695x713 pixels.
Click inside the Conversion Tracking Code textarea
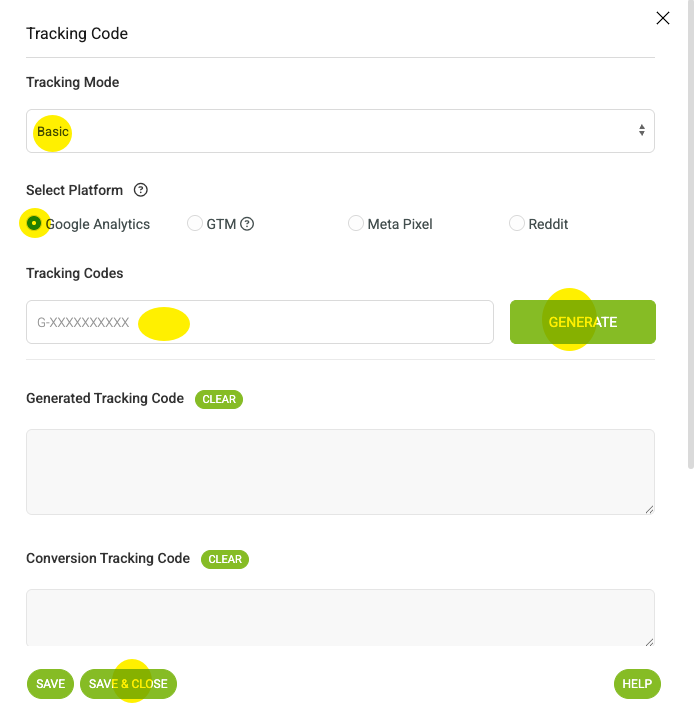pyautogui.click(x=340, y=618)
